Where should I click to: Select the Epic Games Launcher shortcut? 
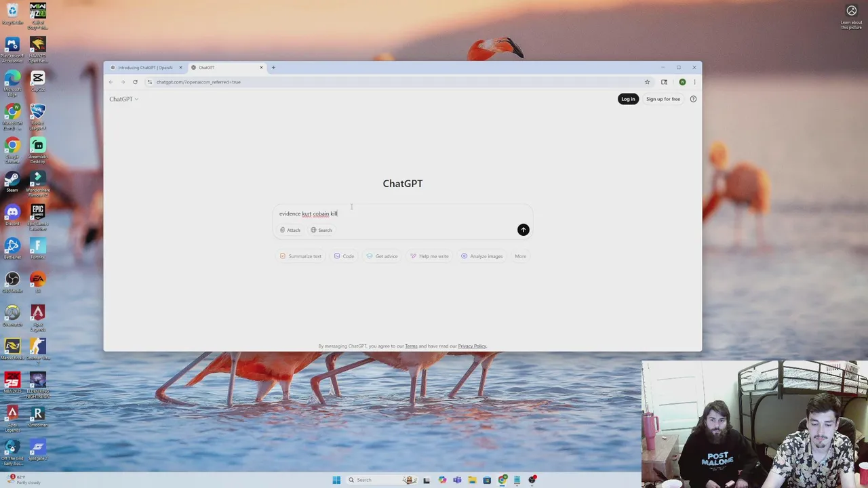[x=37, y=218]
